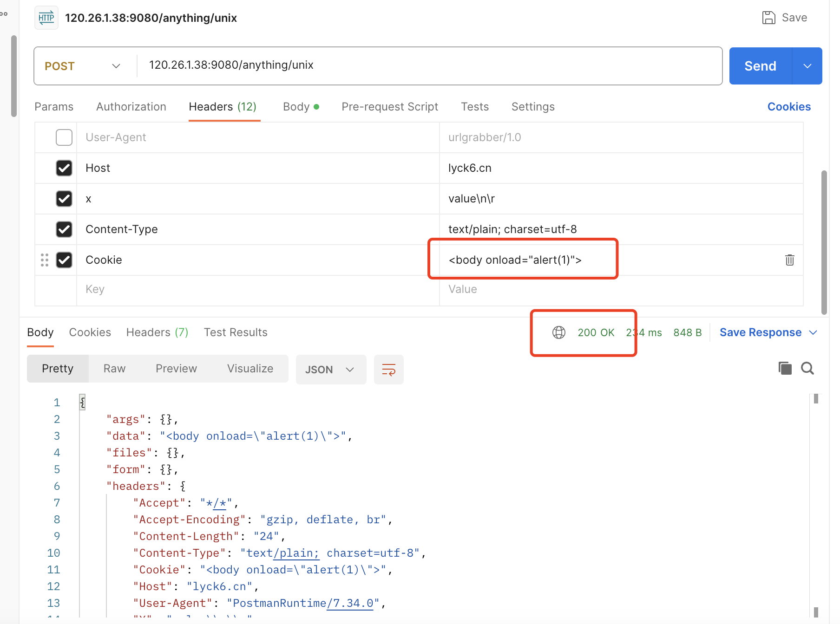This screenshot has width=840, height=624.
Task: Toggle line wrapping in response viewer
Action: pyautogui.click(x=388, y=369)
